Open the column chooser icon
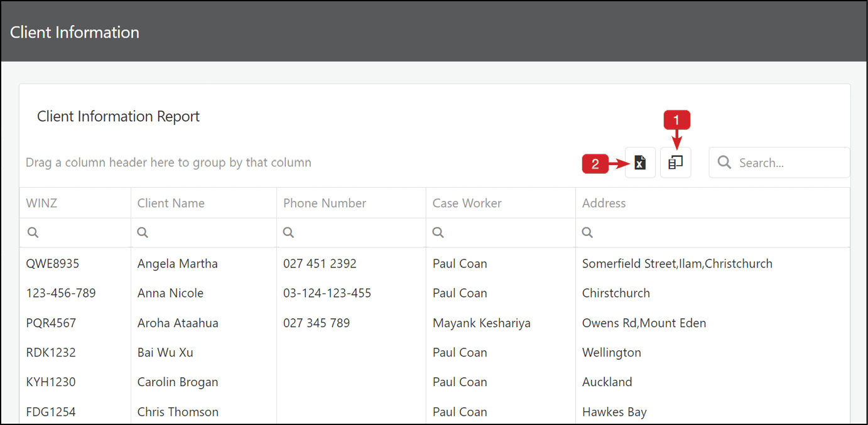 [675, 162]
